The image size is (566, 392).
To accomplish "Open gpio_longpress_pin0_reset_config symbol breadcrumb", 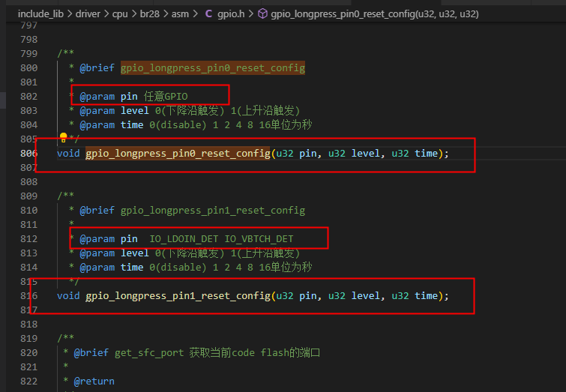I will pyautogui.click(x=375, y=14).
